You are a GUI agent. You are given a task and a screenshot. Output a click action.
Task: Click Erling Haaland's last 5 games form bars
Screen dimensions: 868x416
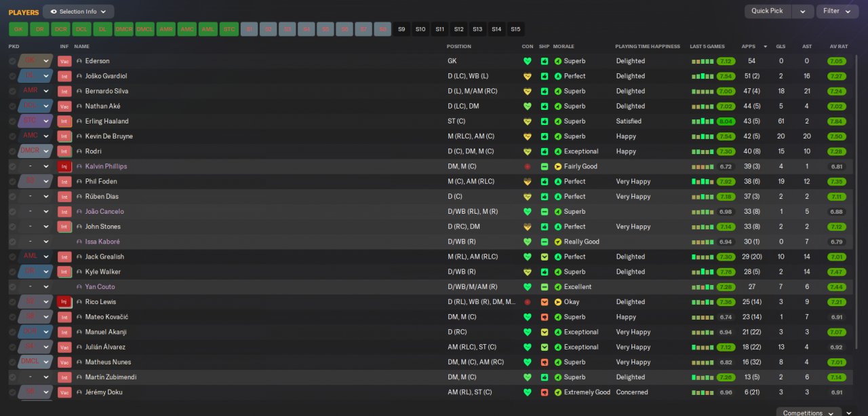coord(703,121)
